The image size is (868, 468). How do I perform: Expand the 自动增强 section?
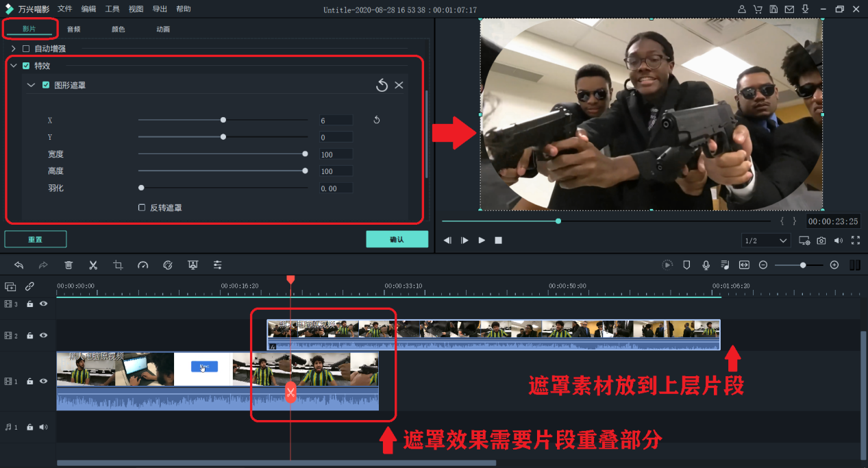click(x=12, y=48)
